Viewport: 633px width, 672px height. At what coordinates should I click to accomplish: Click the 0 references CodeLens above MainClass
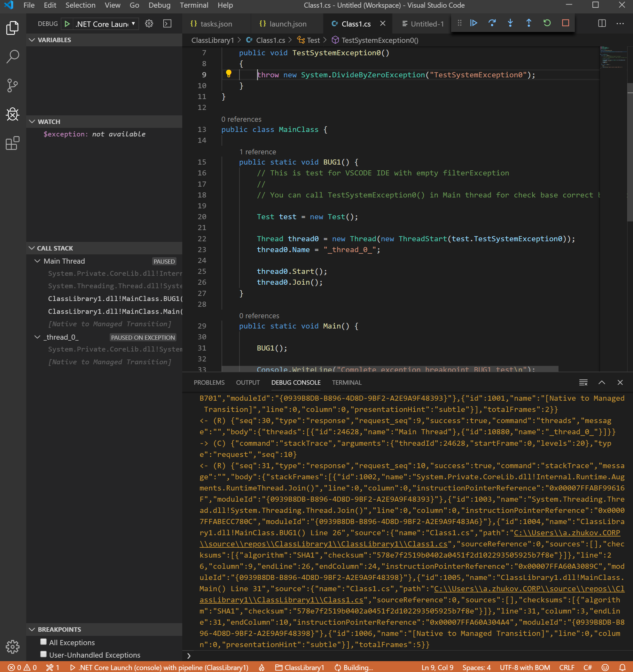[x=241, y=119]
